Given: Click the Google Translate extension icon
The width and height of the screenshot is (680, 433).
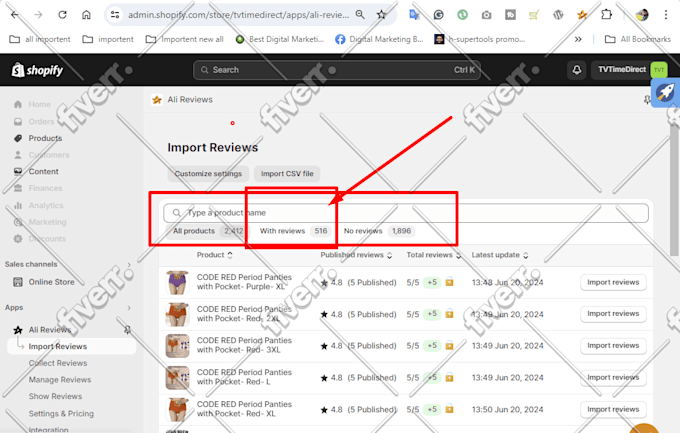Looking at the screenshot, I should (414, 15).
